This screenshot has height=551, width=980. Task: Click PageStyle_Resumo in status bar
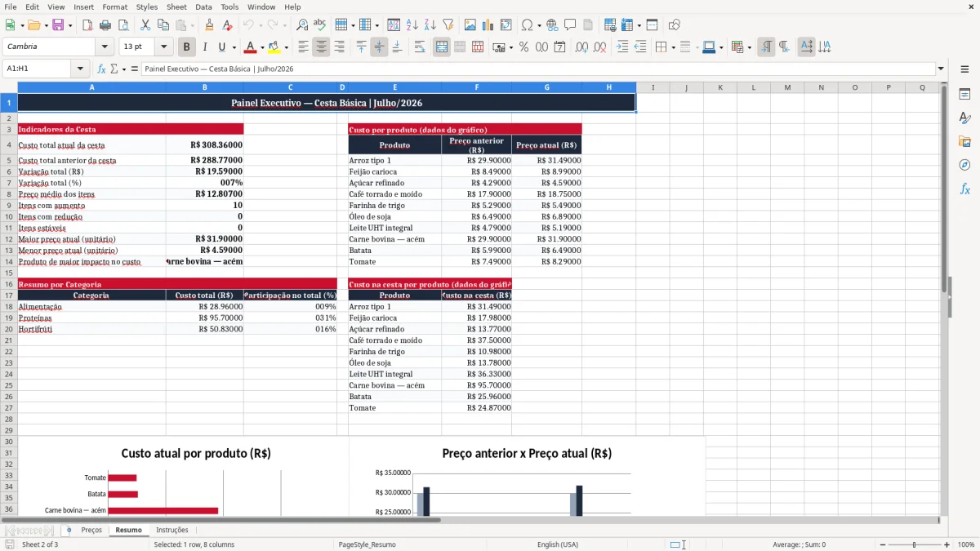(x=367, y=544)
